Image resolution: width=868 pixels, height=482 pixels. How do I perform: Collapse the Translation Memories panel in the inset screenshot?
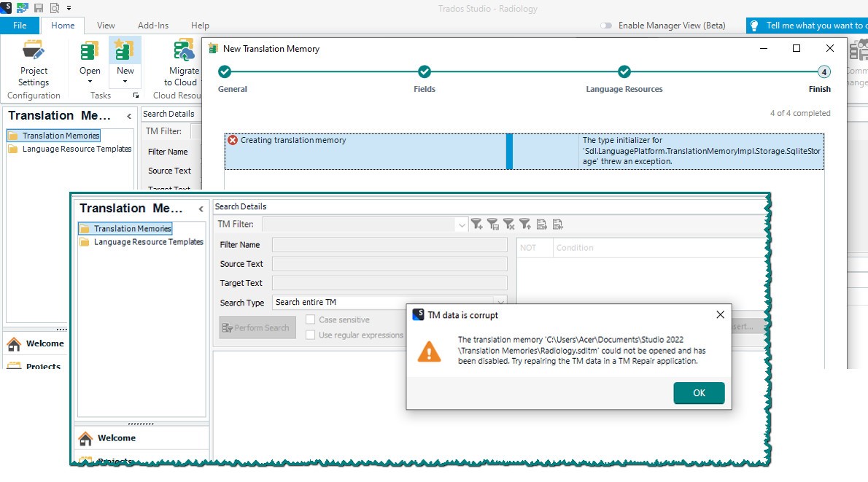201,209
